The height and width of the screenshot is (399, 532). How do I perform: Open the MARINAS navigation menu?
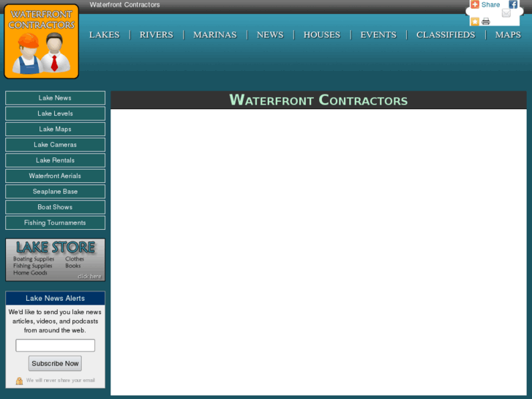214,34
